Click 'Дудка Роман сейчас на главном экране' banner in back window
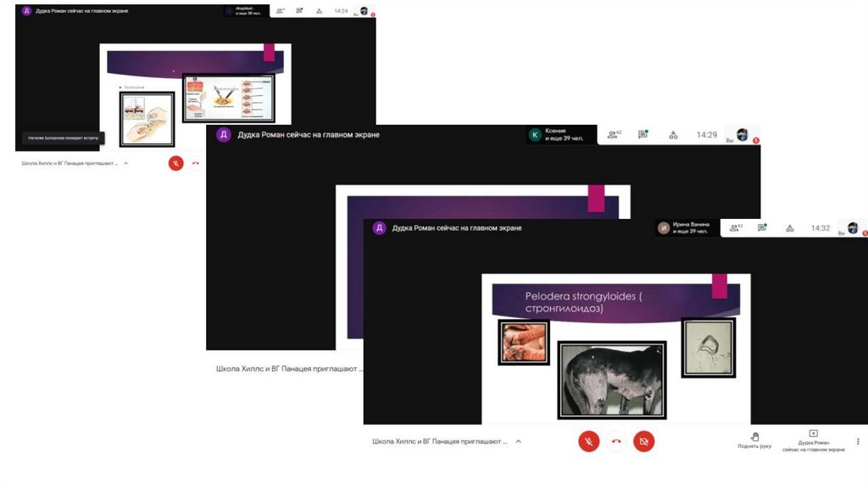The height and width of the screenshot is (487, 868). (x=82, y=10)
